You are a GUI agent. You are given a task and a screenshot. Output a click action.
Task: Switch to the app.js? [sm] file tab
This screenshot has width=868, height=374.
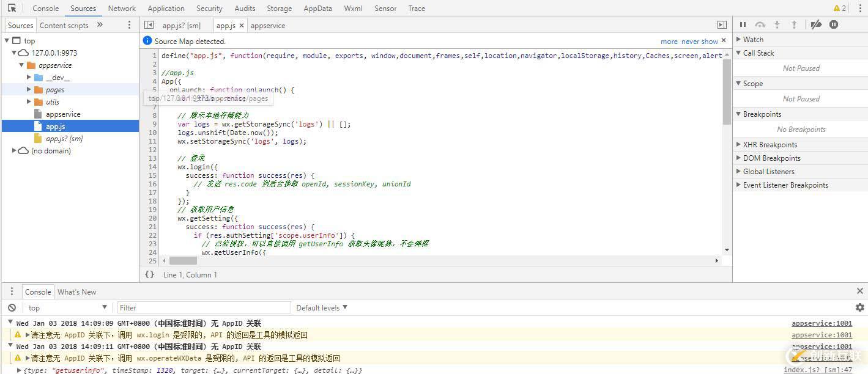coord(182,26)
